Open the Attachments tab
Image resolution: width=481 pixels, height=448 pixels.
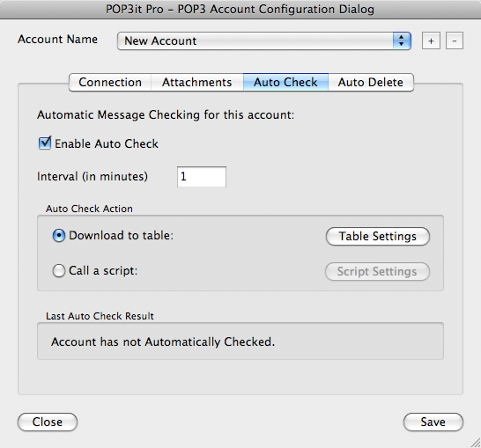(197, 82)
